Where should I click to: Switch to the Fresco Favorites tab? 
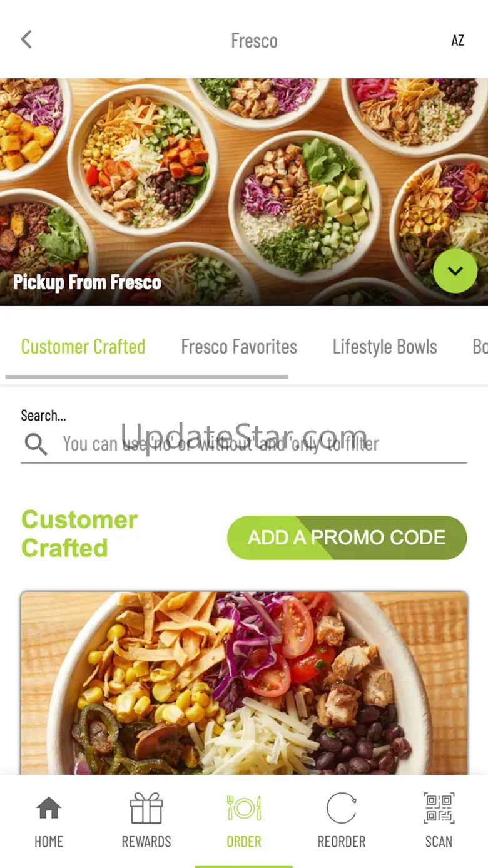(x=239, y=347)
